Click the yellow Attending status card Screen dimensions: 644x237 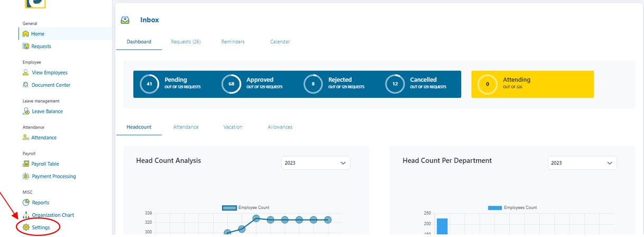coord(532,84)
